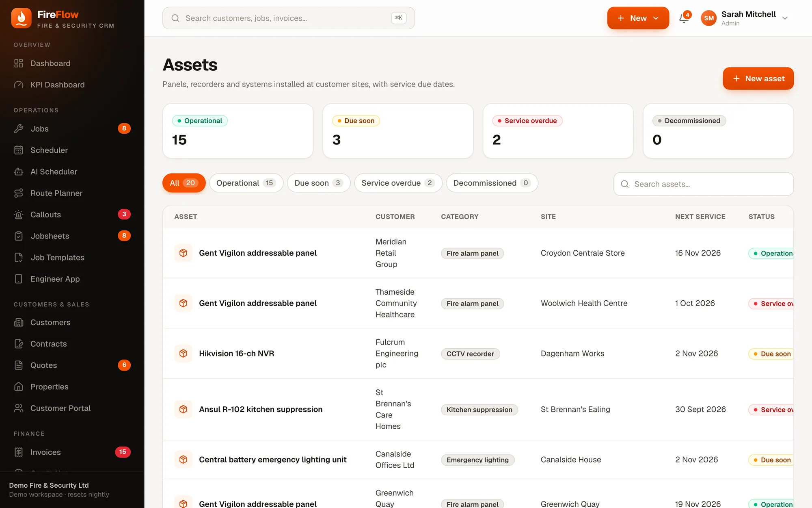Open Engineer App phone icon
This screenshot has height=508, width=812.
click(19, 279)
